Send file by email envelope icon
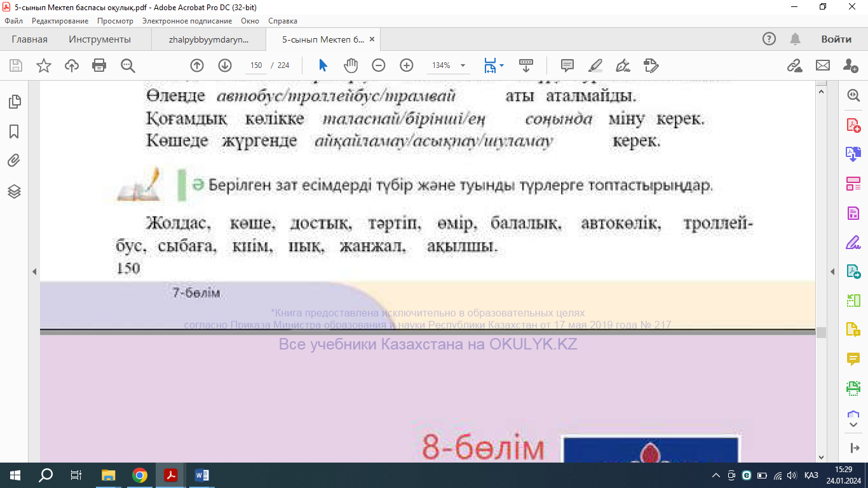This screenshot has height=488, width=868. click(823, 65)
